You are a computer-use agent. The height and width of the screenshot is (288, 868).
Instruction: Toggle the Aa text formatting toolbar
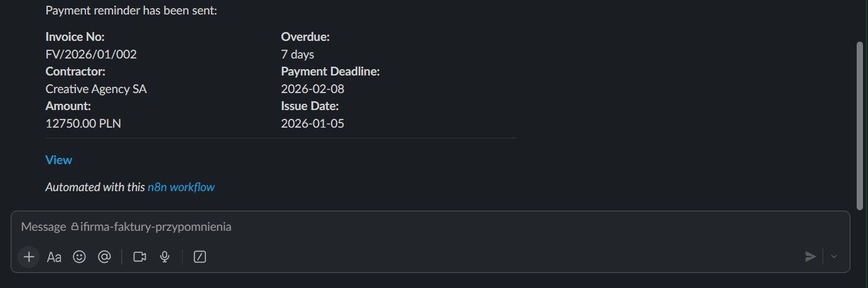(x=54, y=257)
